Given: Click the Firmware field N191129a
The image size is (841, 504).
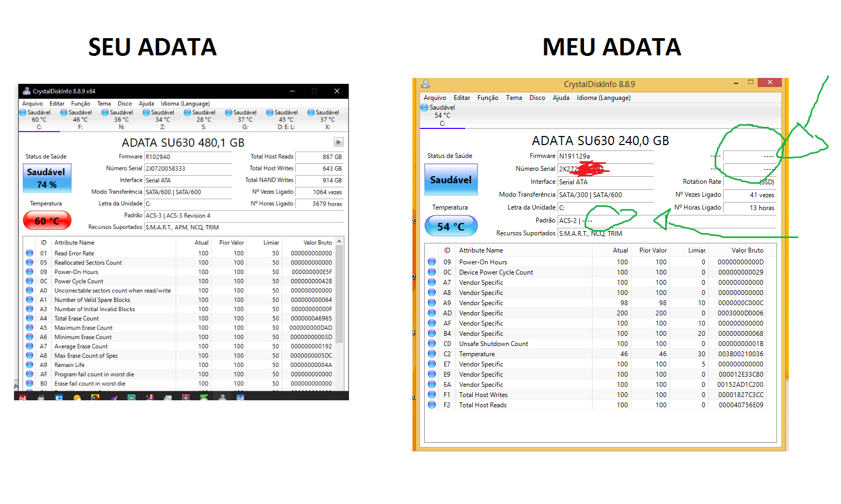Looking at the screenshot, I should [x=606, y=156].
